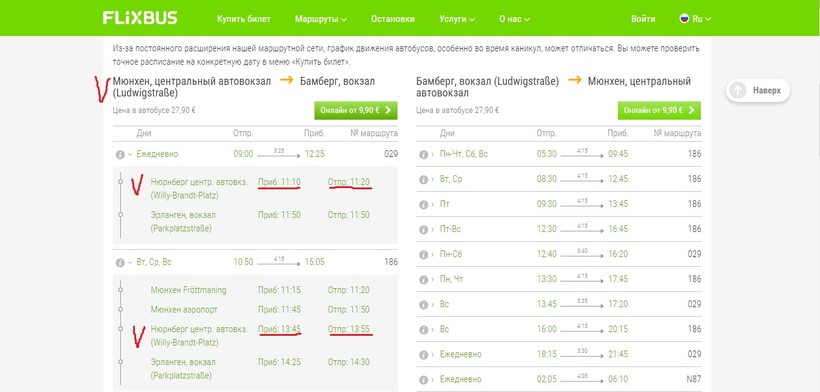
Task: Click info icon for Пн-Сб 12:40 trip
Action: 424,255
